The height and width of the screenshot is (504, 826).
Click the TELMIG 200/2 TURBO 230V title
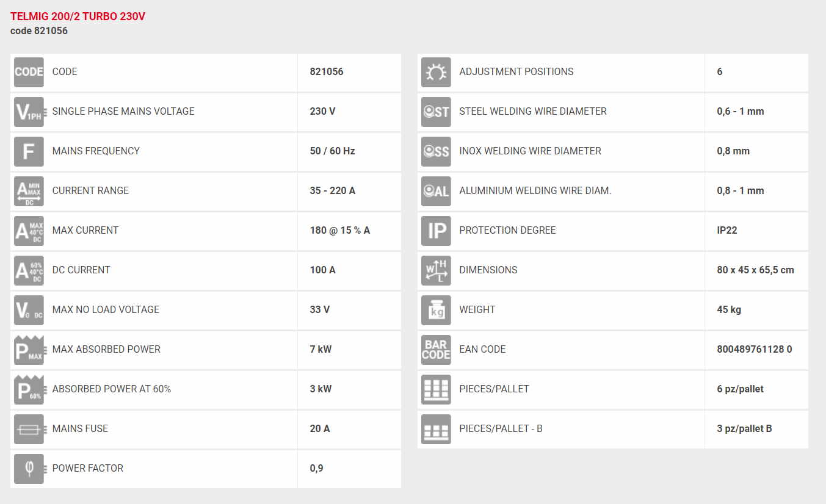tap(78, 16)
